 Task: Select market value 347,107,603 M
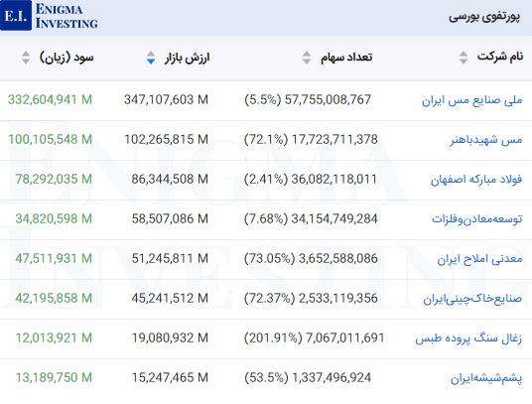click(166, 99)
